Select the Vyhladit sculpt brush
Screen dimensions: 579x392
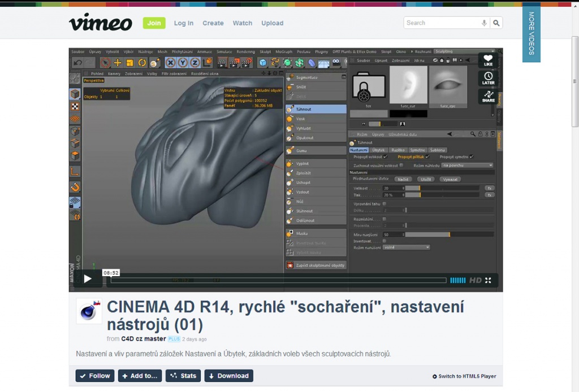316,128
